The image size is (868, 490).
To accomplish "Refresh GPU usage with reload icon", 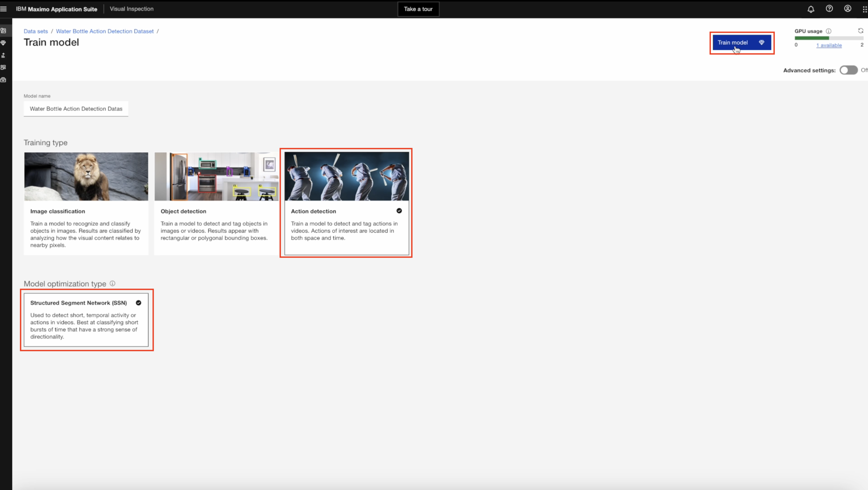I will [861, 31].
